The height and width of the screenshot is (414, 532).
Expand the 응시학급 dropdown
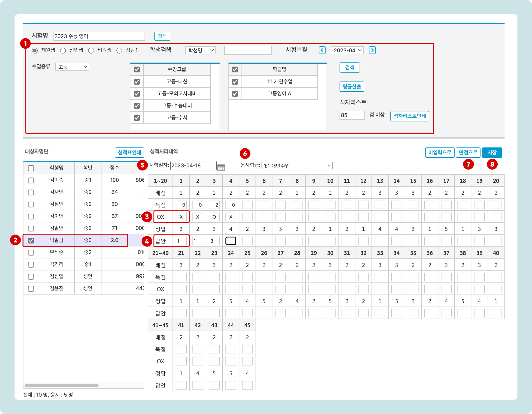[297, 166]
